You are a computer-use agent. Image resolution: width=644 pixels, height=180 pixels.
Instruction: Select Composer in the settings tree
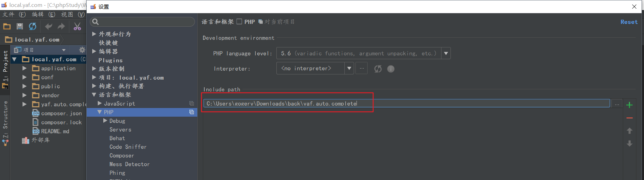[x=121, y=155]
